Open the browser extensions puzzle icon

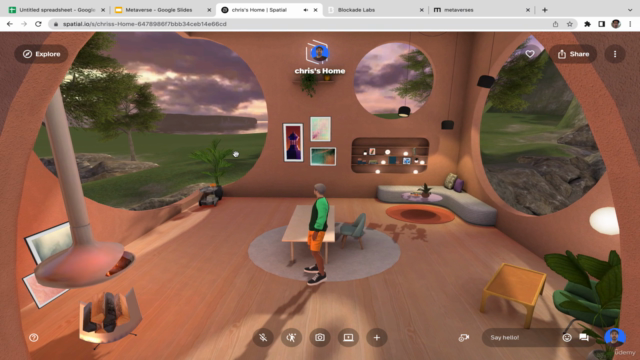pos(587,24)
